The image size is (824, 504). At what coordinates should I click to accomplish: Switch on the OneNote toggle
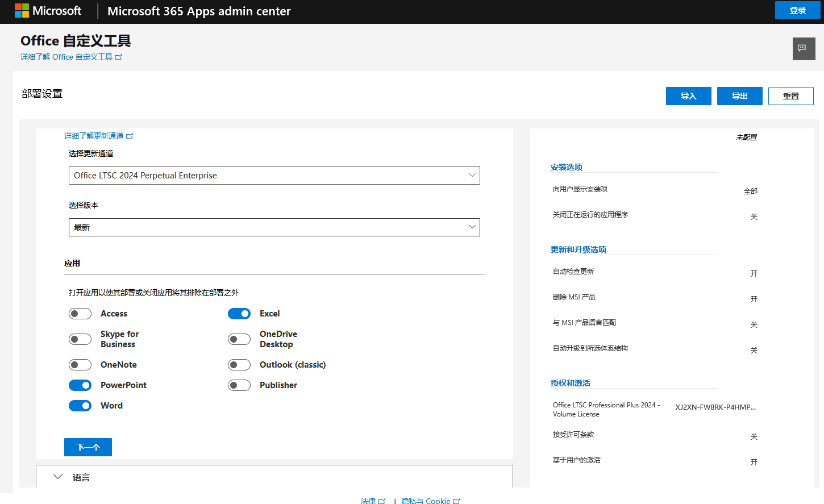tap(80, 365)
